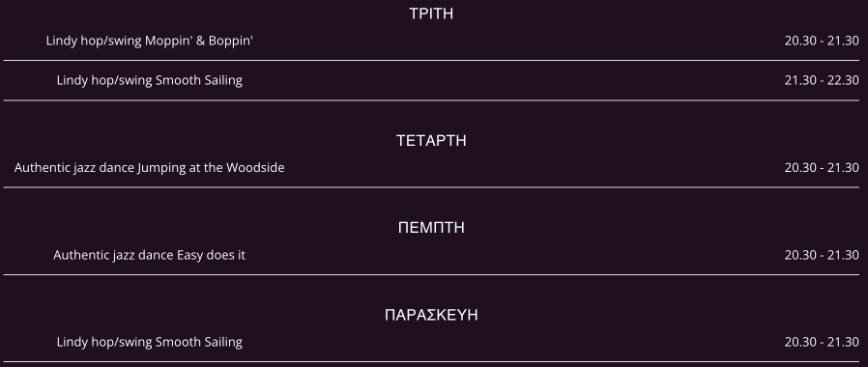
Task: Select the ΠΕΜΠΤΗ day heading
Action: click(x=431, y=228)
